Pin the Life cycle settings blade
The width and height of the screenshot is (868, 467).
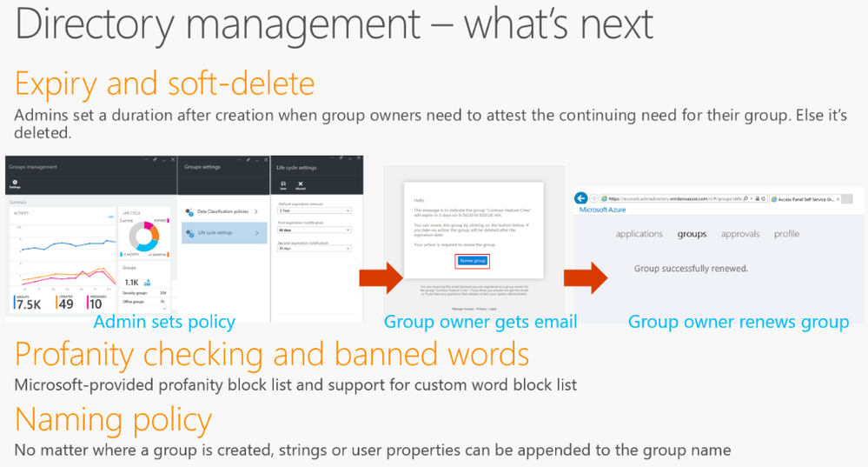pos(341,158)
